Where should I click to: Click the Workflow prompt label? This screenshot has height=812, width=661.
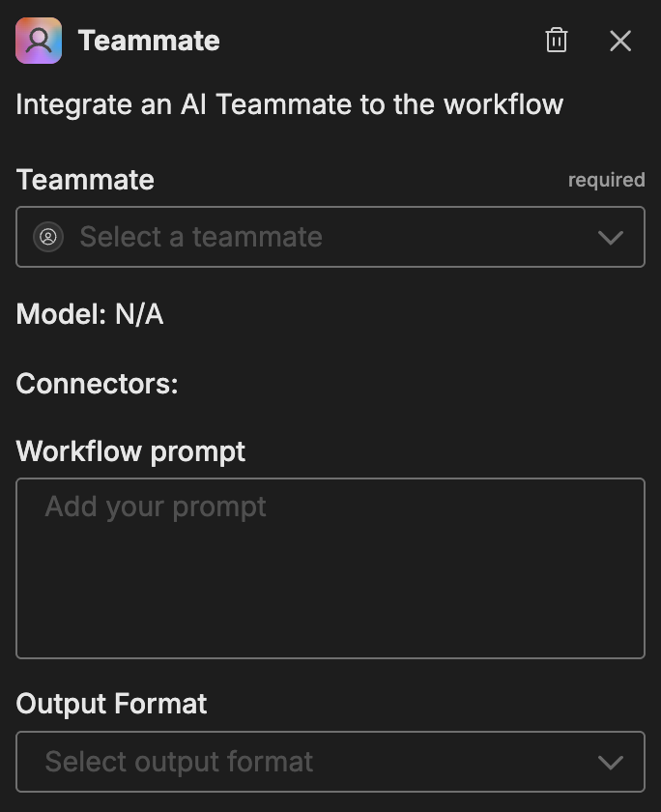pyautogui.click(x=130, y=452)
